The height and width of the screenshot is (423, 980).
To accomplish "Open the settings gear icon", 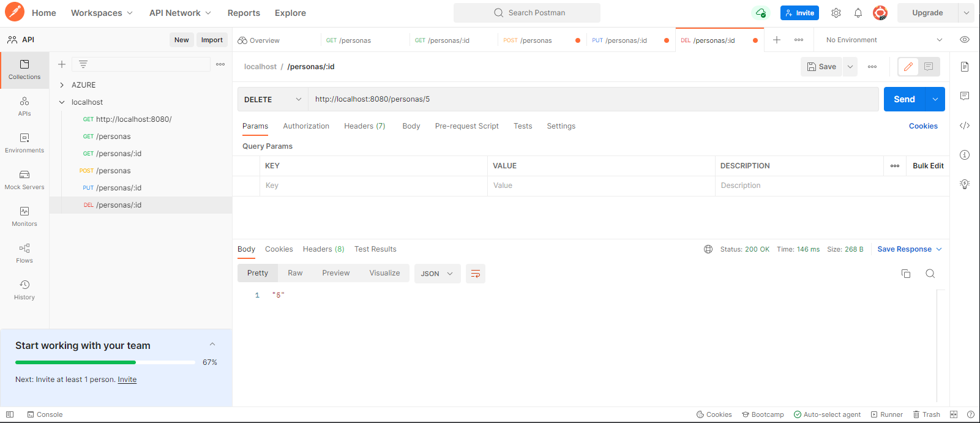I will 836,13.
